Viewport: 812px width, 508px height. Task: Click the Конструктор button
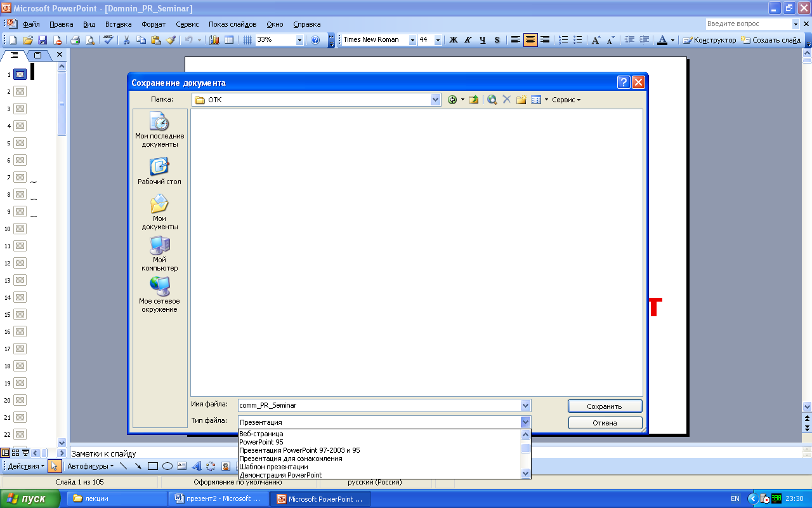point(709,40)
